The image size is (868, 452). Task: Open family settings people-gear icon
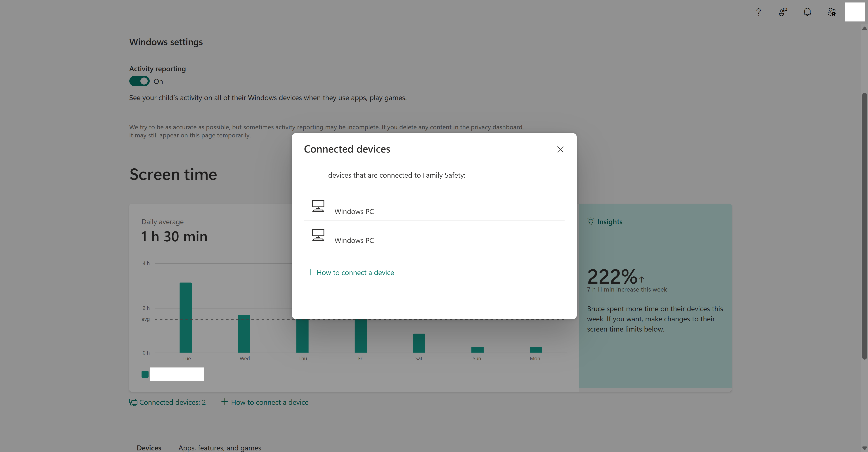pos(832,12)
